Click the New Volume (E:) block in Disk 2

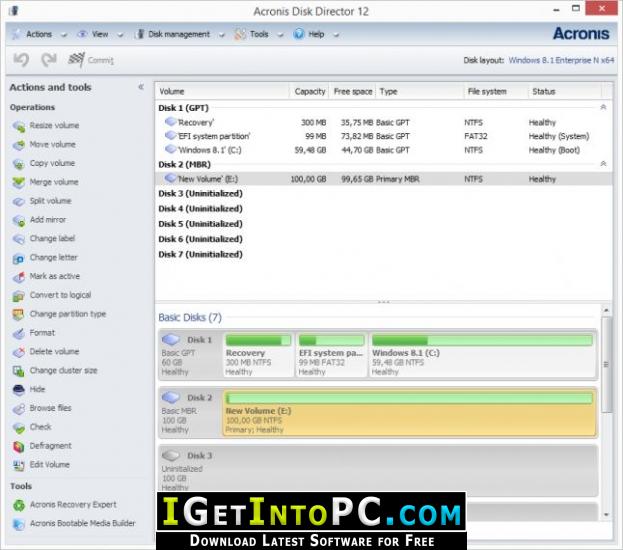pos(409,412)
